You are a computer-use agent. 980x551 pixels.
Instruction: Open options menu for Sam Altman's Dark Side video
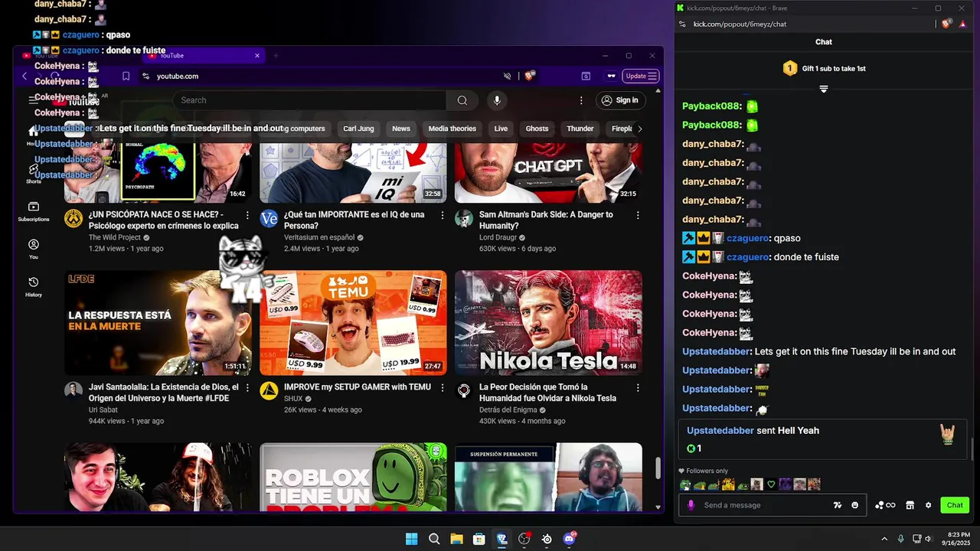tap(637, 215)
